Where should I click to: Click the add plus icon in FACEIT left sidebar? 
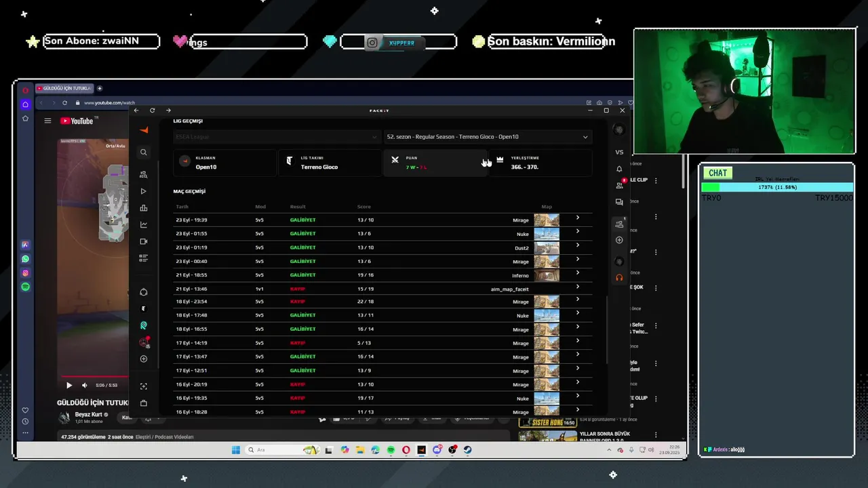click(x=143, y=359)
